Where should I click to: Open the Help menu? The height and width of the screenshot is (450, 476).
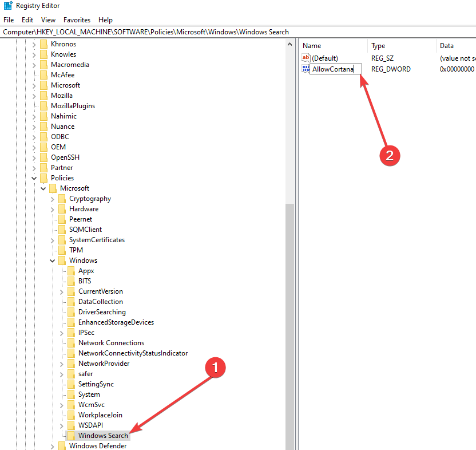coord(105,19)
